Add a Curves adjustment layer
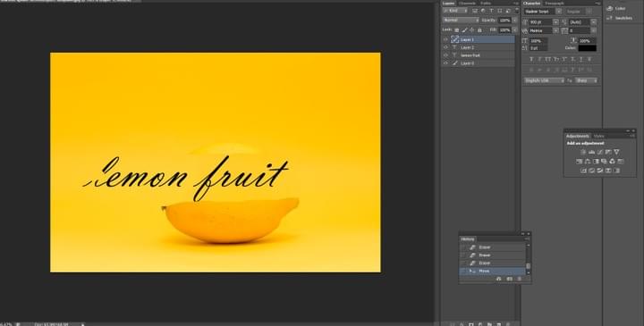Viewport: 644px width, 326px height. 599,152
